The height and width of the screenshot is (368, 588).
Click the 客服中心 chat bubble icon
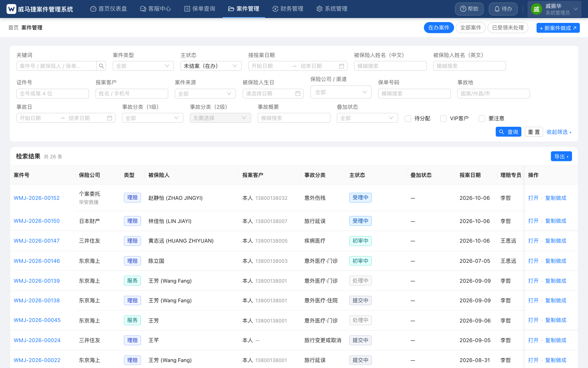point(143,9)
